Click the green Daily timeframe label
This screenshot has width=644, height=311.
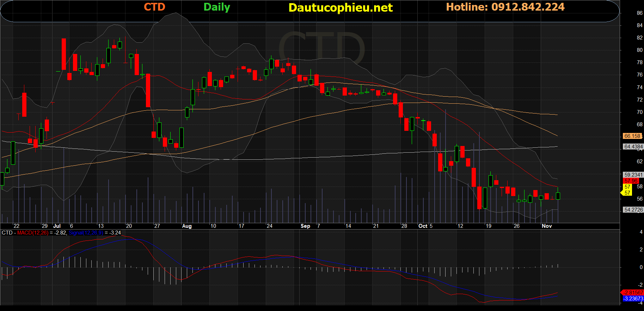[217, 7]
